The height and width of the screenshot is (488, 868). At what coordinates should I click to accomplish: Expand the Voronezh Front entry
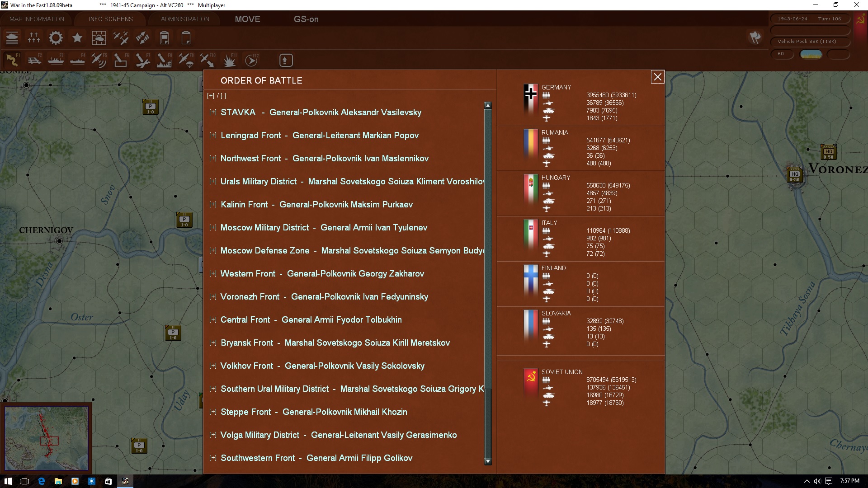(x=212, y=296)
